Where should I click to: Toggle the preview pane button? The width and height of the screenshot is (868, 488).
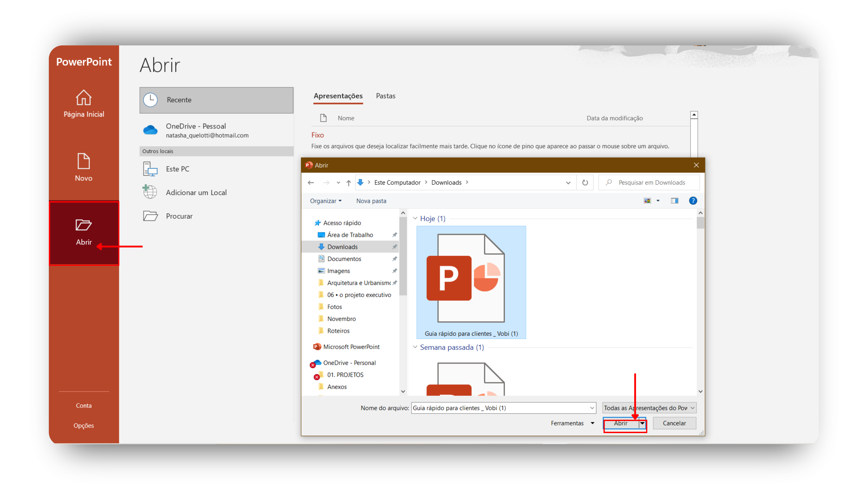(674, 201)
